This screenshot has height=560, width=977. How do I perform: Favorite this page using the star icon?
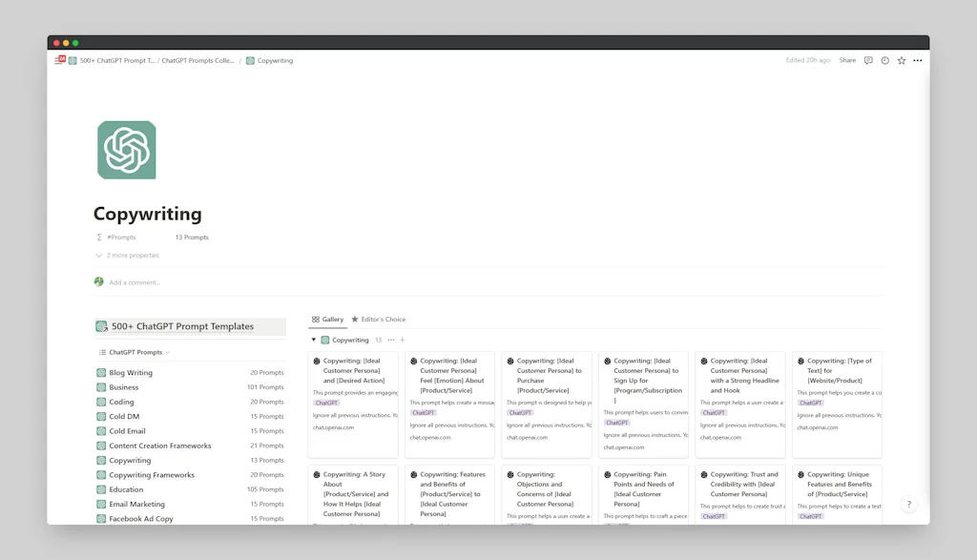(900, 60)
